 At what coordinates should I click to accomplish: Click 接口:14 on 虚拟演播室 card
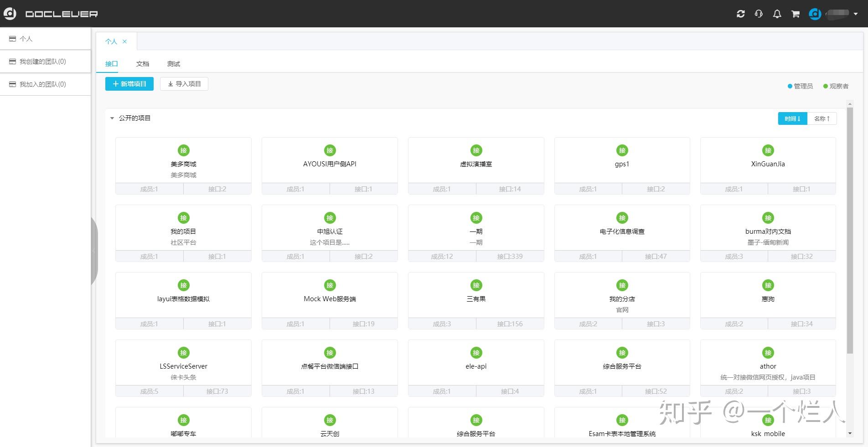pyautogui.click(x=510, y=189)
